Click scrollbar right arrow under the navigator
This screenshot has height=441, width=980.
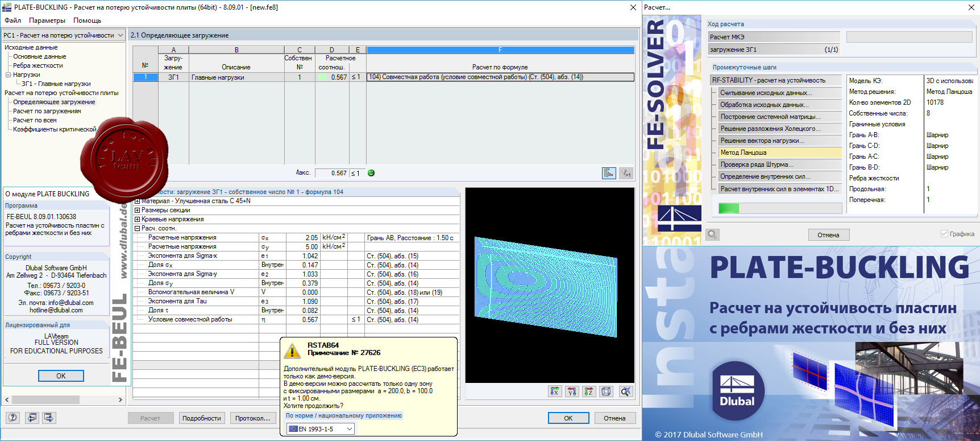point(120,399)
